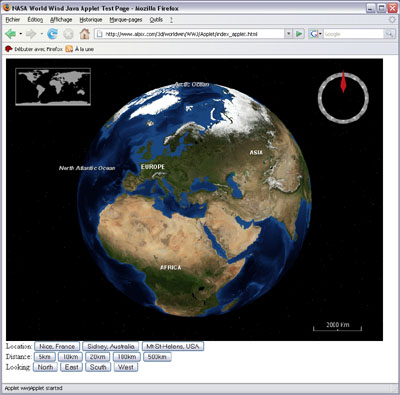Click the Google search input field

(353, 34)
